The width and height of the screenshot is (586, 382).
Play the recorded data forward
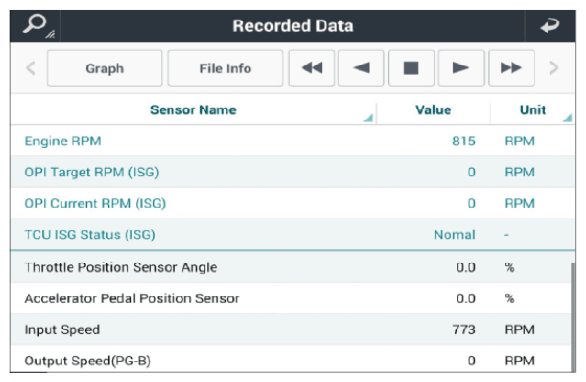click(461, 68)
